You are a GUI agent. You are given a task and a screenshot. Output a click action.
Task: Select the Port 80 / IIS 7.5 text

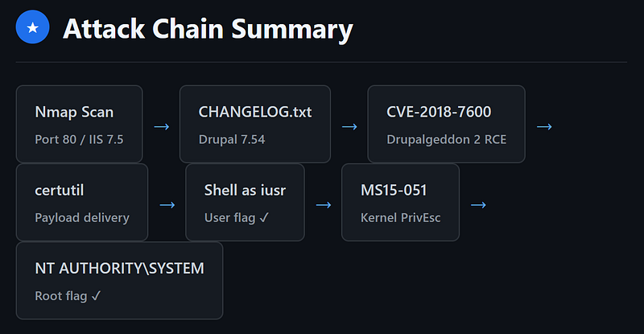79,139
